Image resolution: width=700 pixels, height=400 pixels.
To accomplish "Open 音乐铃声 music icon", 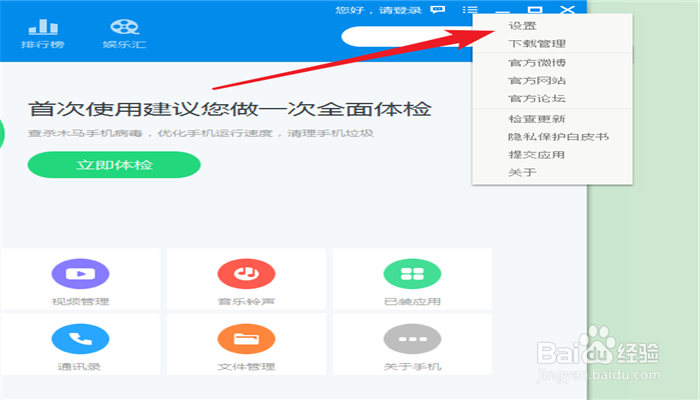I will (246, 274).
